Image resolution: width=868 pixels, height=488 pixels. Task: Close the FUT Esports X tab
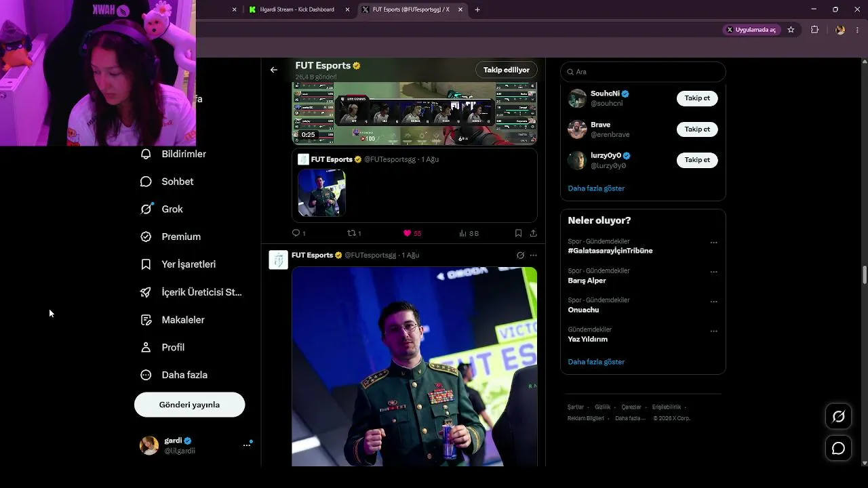click(x=460, y=9)
